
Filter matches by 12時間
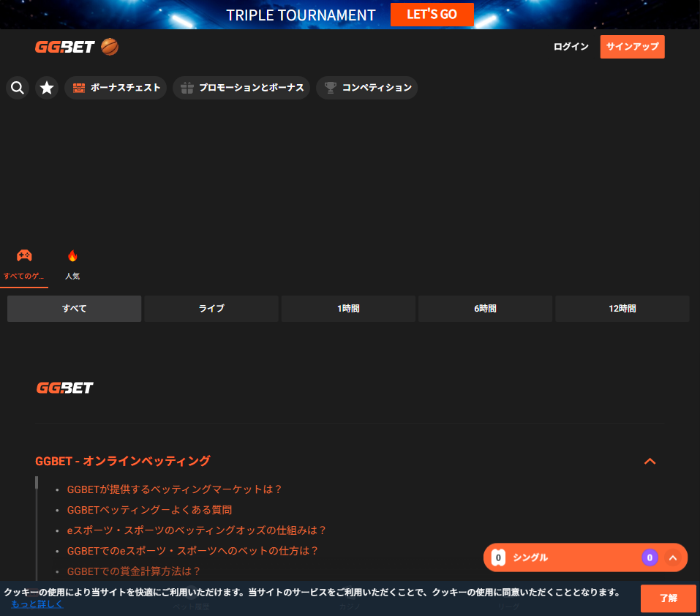622,309
